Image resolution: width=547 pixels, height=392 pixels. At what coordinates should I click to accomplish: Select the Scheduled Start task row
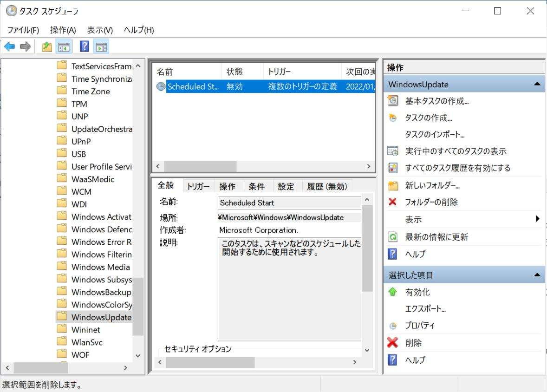265,86
